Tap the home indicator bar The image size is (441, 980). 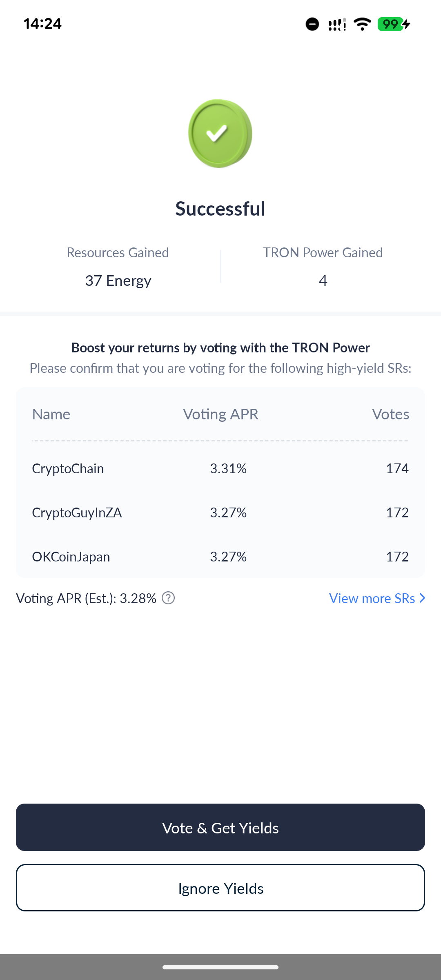tap(220, 967)
